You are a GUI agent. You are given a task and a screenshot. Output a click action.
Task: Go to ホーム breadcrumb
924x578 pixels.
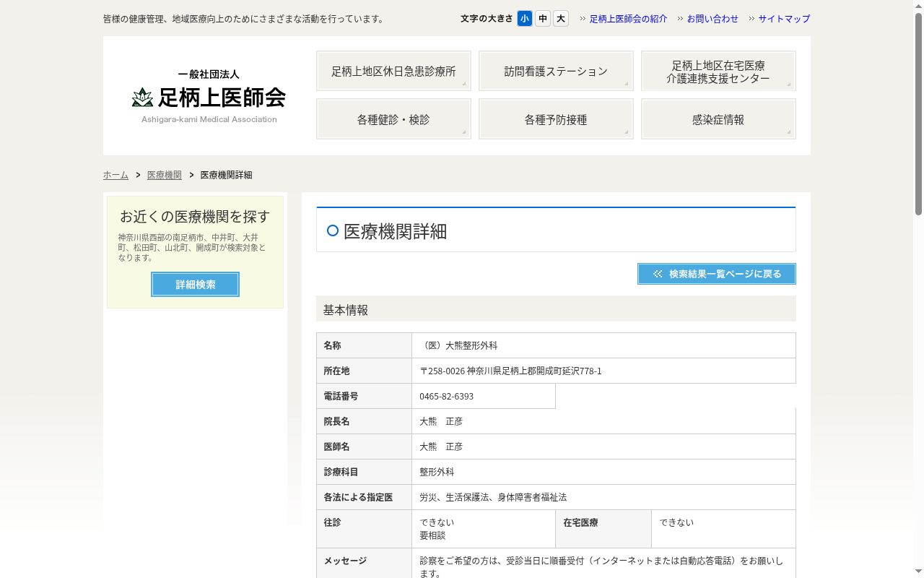point(115,175)
